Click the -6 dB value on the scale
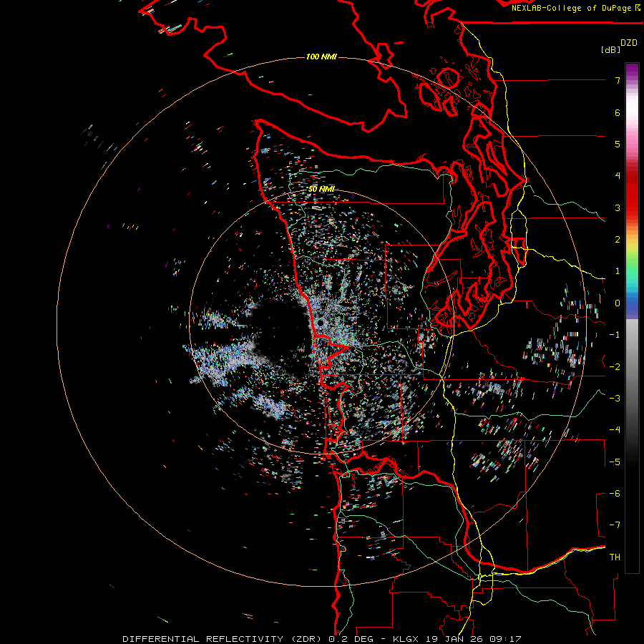 click(x=615, y=494)
